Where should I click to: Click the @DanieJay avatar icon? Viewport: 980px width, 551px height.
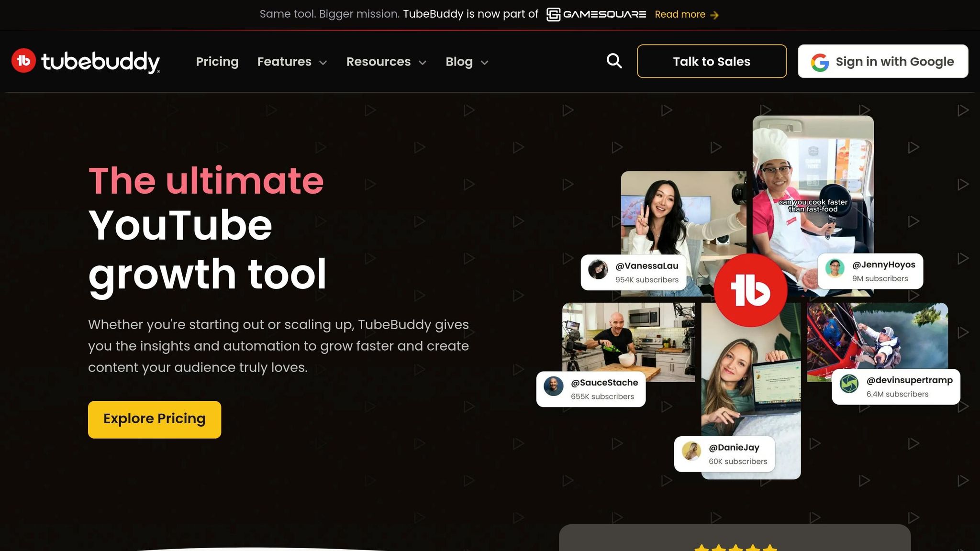pyautogui.click(x=691, y=451)
